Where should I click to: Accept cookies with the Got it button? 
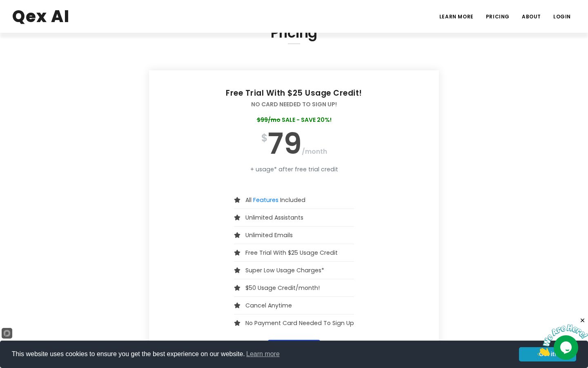[547, 354]
